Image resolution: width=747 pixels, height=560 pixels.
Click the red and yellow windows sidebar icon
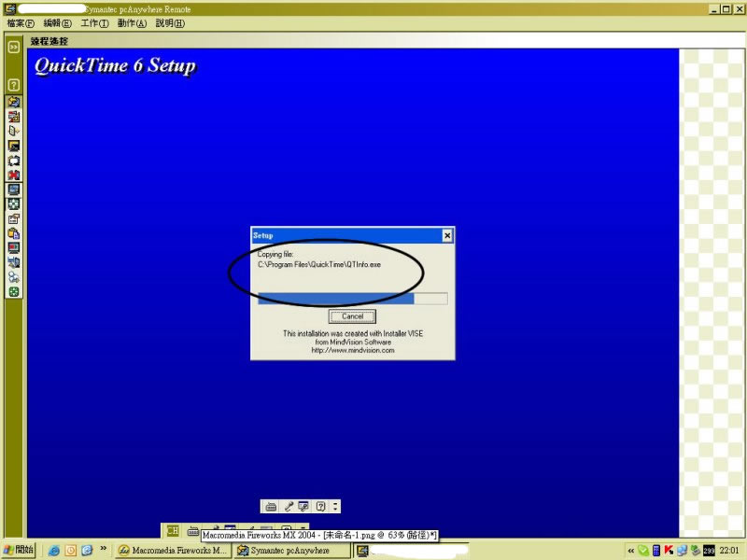(x=14, y=117)
